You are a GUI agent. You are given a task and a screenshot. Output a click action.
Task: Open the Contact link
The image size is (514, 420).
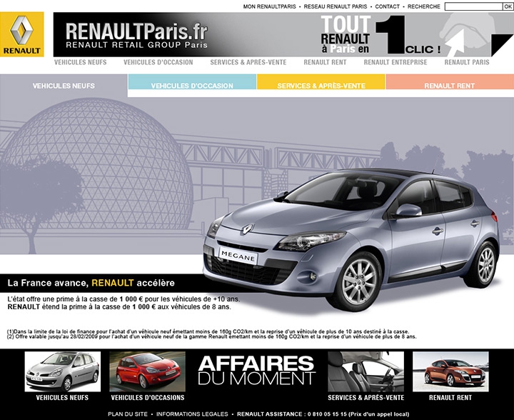point(387,6)
